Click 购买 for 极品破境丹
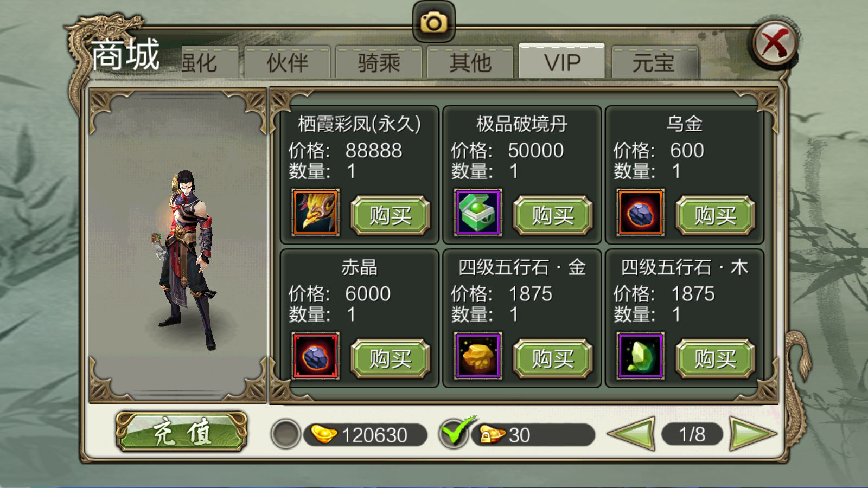 point(553,215)
